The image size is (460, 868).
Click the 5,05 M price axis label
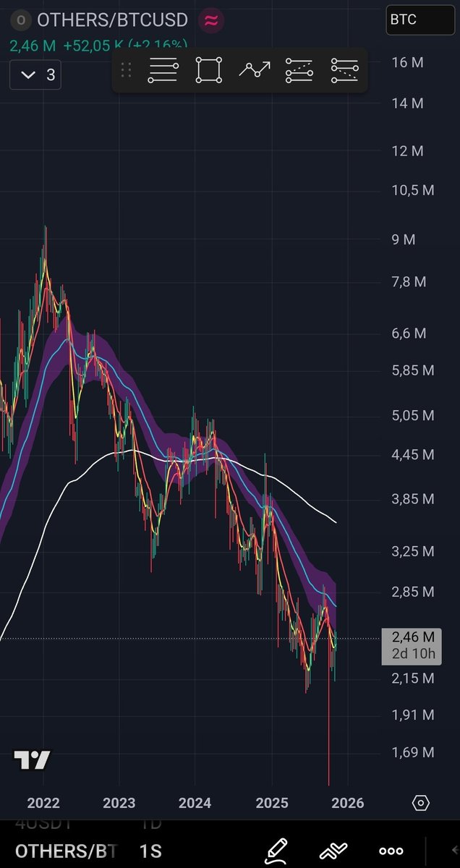[413, 415]
